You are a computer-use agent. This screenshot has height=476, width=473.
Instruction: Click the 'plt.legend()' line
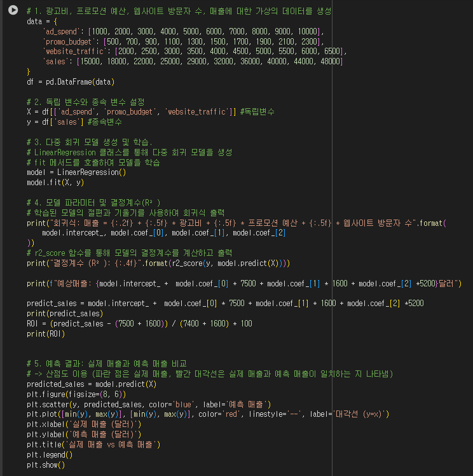pos(50,455)
